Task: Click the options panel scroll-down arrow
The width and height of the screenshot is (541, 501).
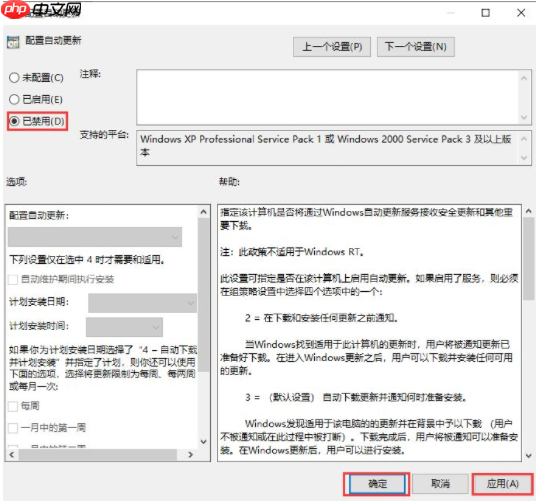Action: 204,441
